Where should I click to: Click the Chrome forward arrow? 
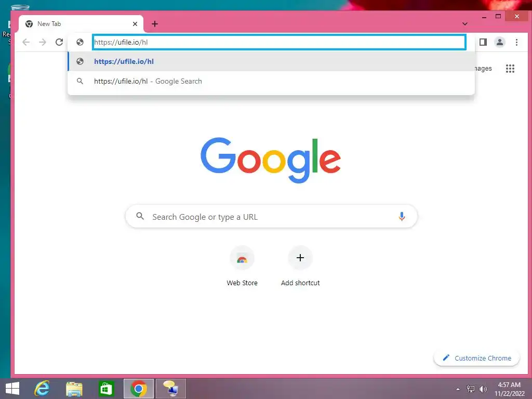click(x=43, y=42)
